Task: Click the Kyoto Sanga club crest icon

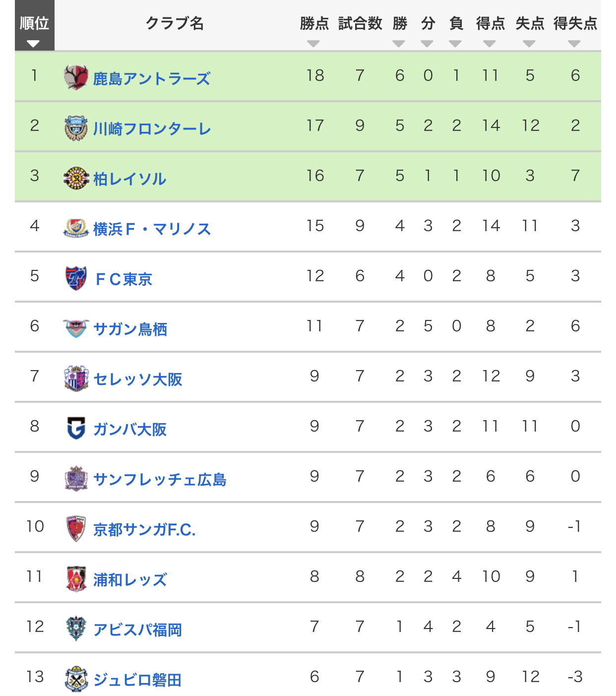Action: pos(76,528)
